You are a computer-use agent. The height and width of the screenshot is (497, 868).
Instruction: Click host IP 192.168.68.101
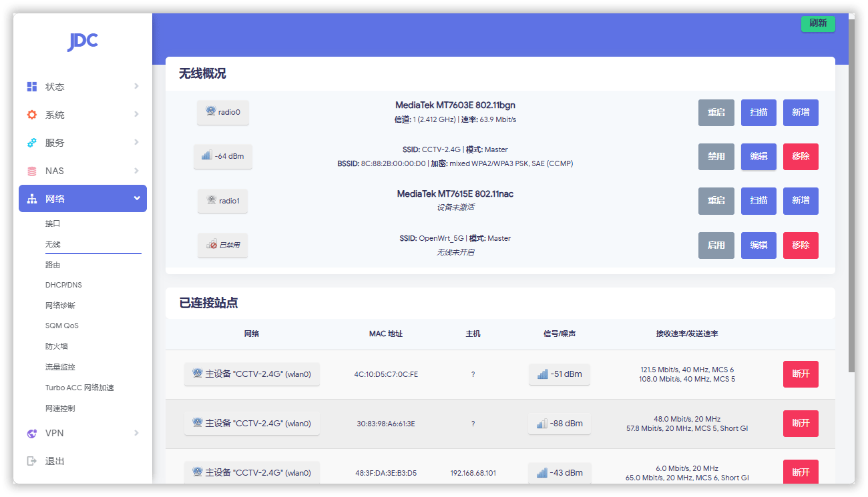pyautogui.click(x=473, y=473)
